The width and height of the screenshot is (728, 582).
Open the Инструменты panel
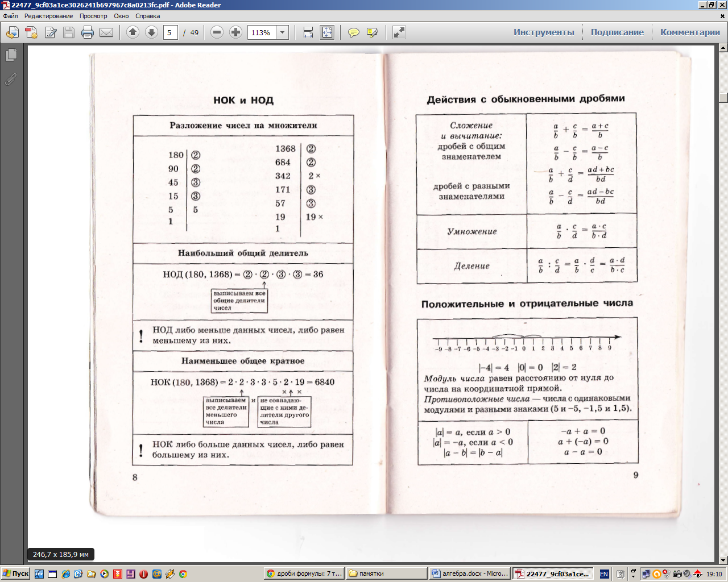coord(544,32)
